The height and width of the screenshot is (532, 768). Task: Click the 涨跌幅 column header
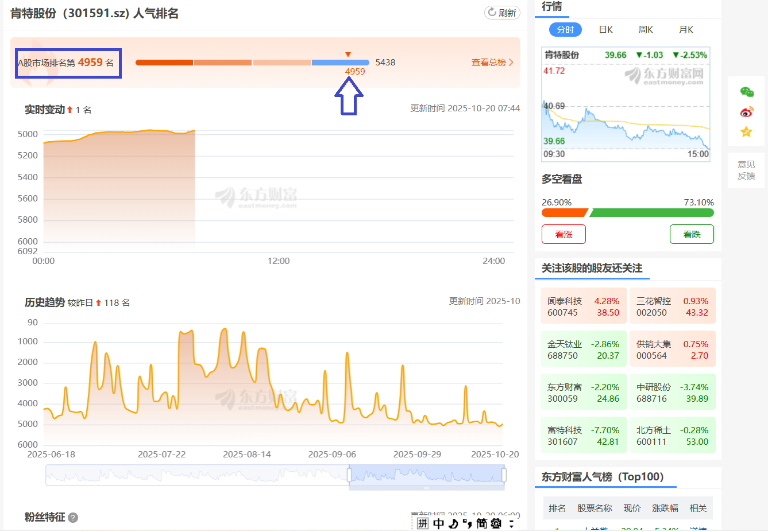[x=665, y=508]
